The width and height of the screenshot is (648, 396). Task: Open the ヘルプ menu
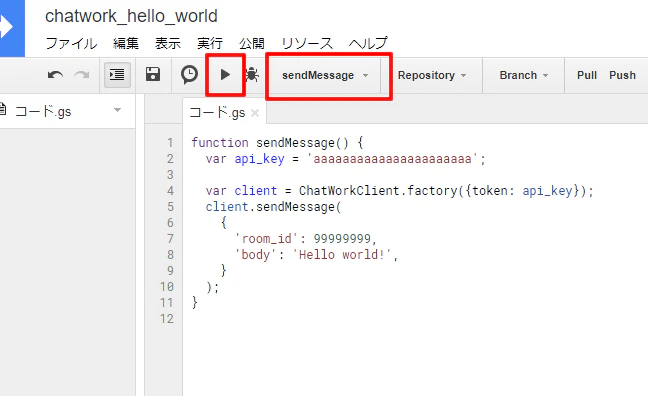[368, 43]
